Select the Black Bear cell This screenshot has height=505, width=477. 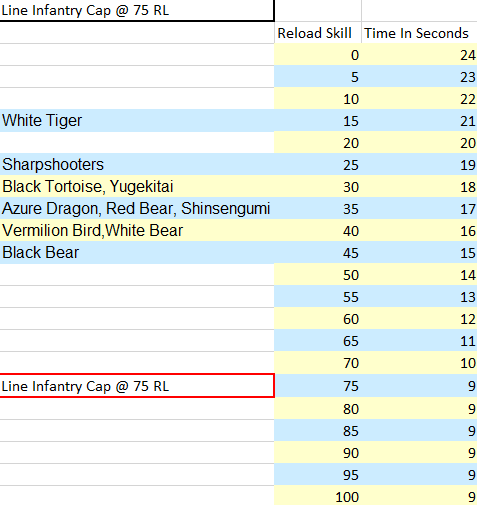point(137,252)
